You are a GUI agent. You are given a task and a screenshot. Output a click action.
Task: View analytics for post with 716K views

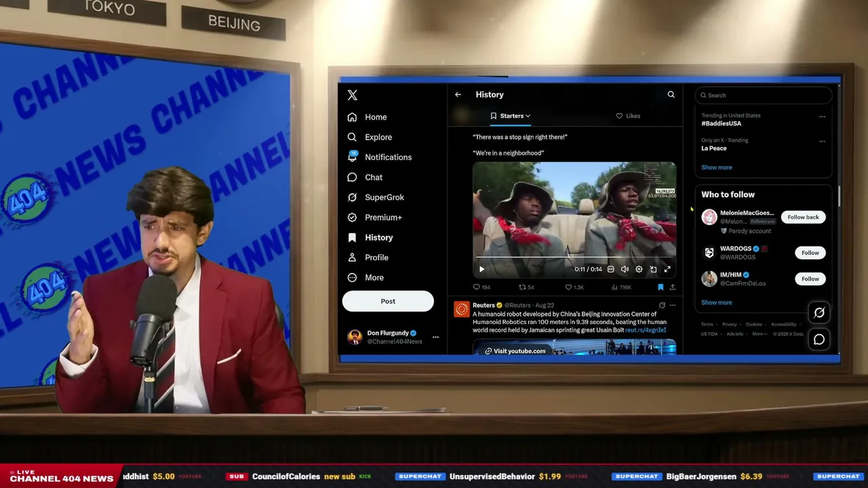pos(621,287)
